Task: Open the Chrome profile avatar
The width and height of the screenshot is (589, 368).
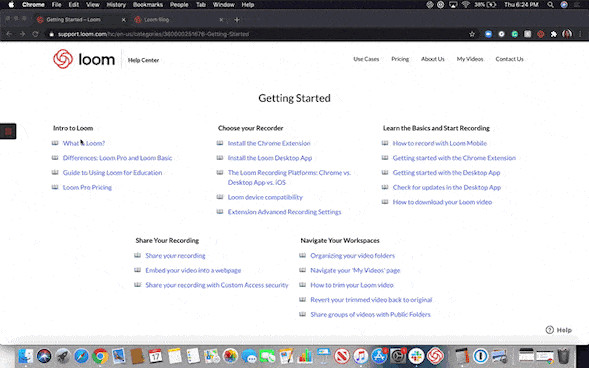Action: click(x=567, y=34)
